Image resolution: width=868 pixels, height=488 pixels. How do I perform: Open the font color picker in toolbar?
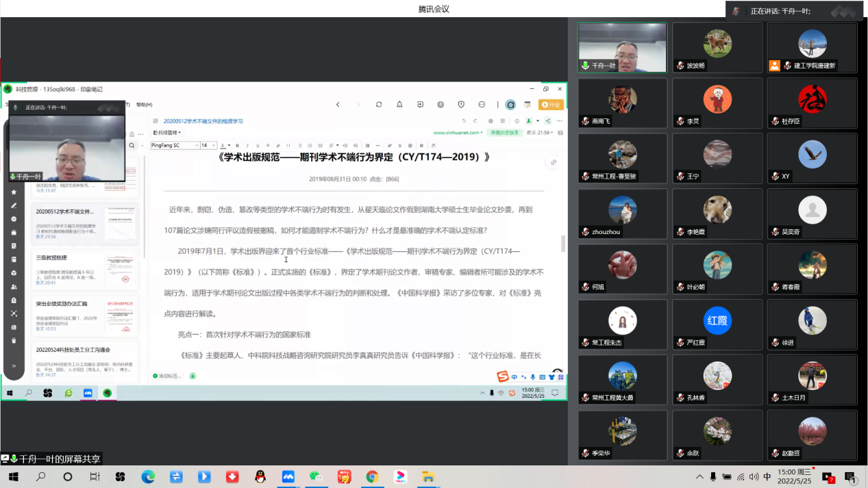[225, 146]
